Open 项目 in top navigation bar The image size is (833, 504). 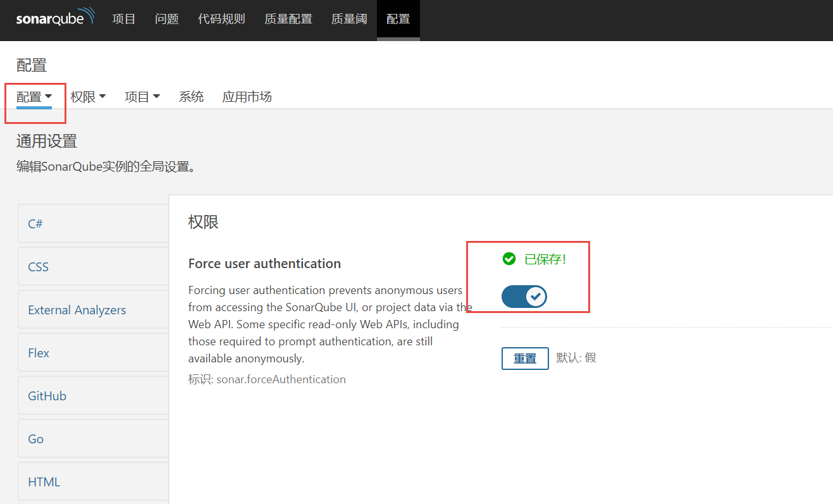124,19
